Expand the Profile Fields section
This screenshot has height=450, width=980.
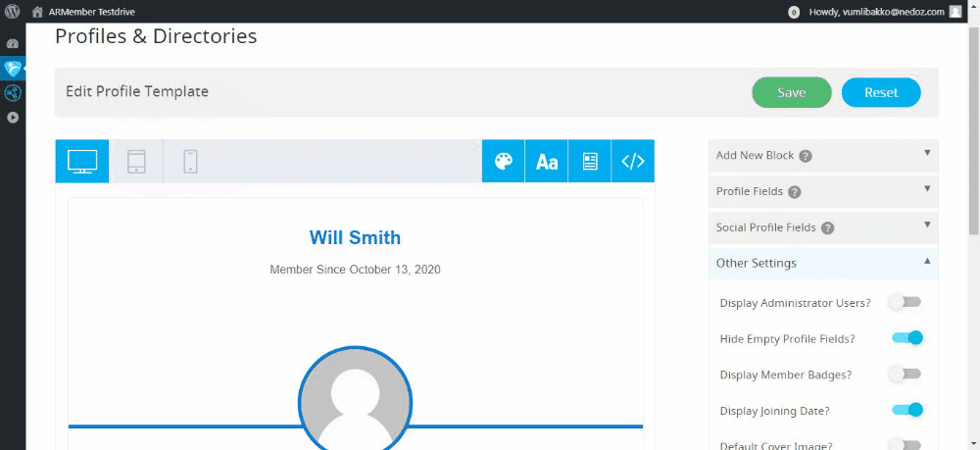click(823, 191)
